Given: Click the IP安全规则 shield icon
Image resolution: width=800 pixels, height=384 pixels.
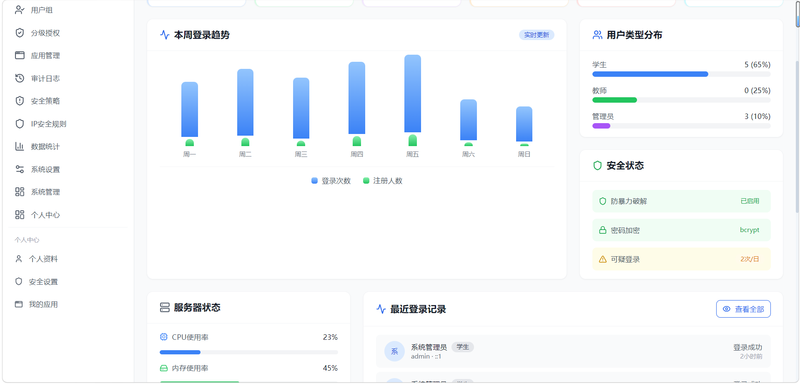Looking at the screenshot, I should point(19,123).
